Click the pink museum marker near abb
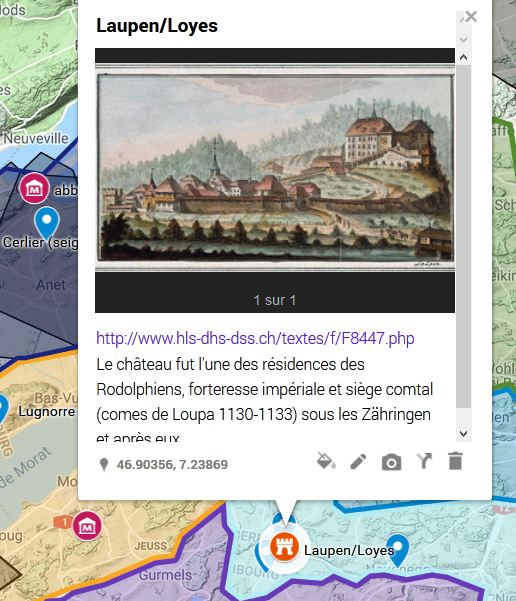 [35, 189]
